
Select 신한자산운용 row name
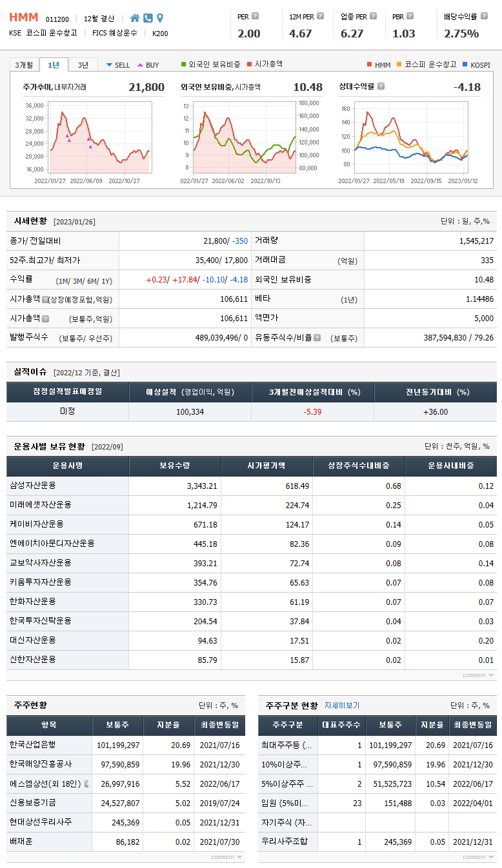click(33, 660)
